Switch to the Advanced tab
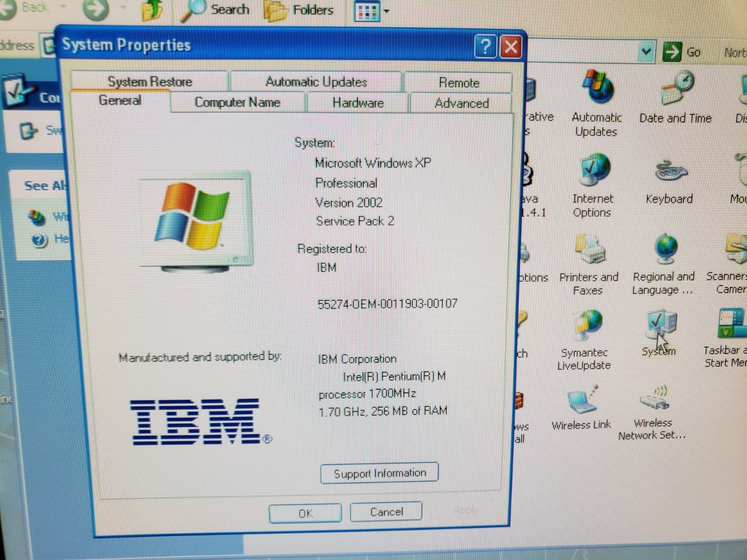 461,103
